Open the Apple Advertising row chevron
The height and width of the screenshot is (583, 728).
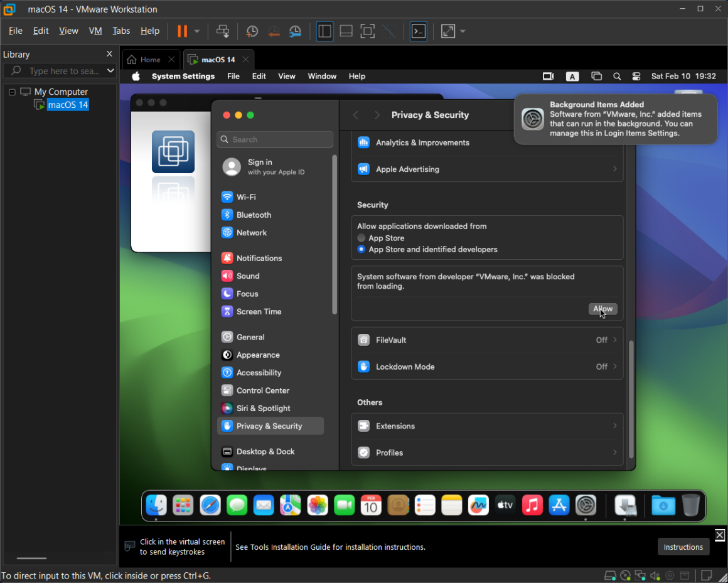(x=614, y=169)
